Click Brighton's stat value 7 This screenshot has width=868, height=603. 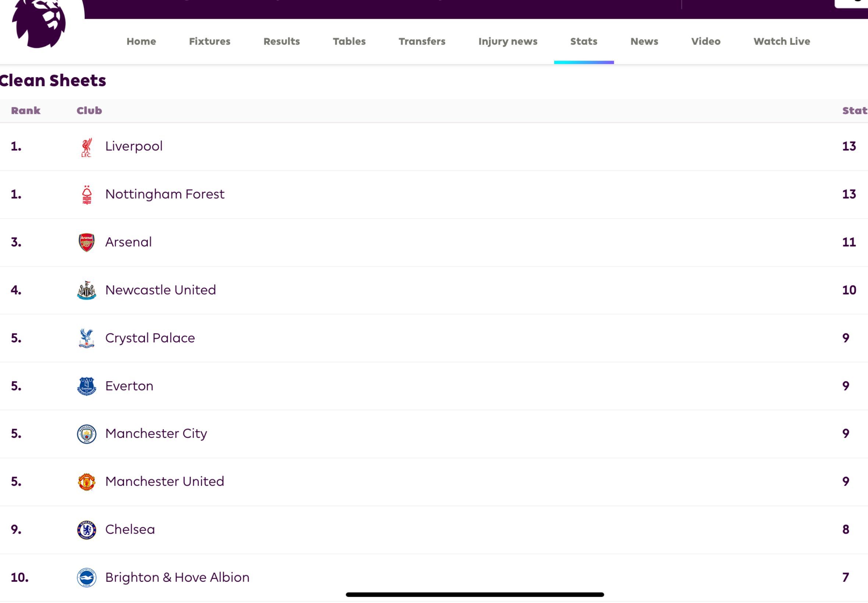point(846,577)
